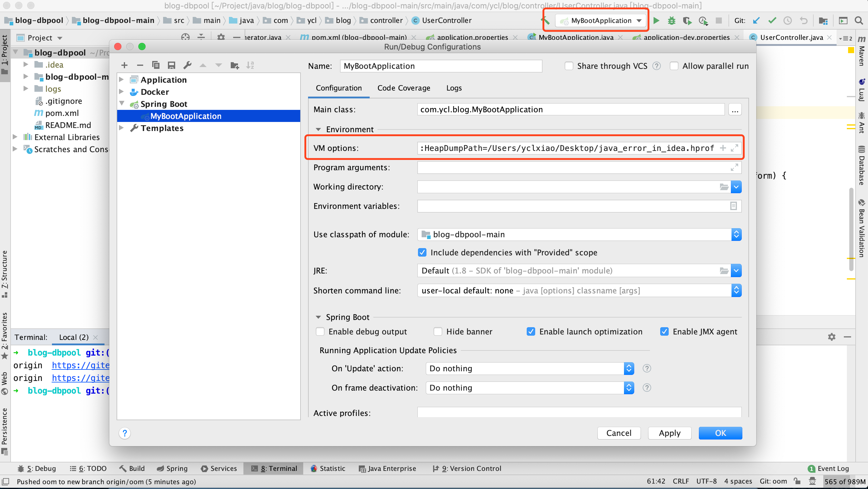
Task: Expand the Docker configuration node
Action: click(x=122, y=92)
